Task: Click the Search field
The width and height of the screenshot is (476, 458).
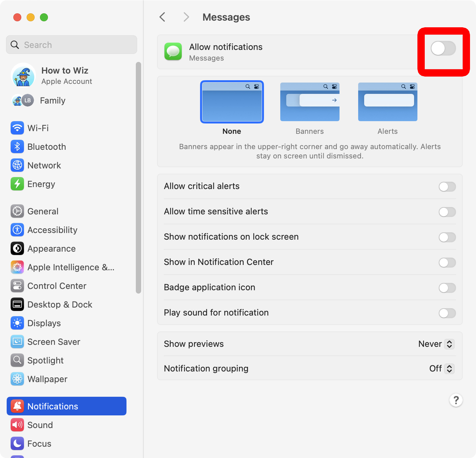Action: (71, 45)
